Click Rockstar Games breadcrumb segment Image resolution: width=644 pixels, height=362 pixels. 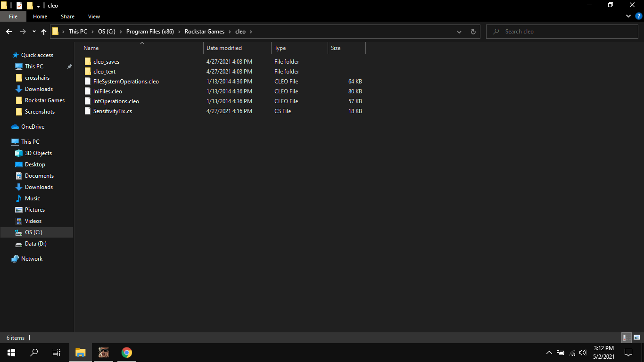(x=205, y=32)
